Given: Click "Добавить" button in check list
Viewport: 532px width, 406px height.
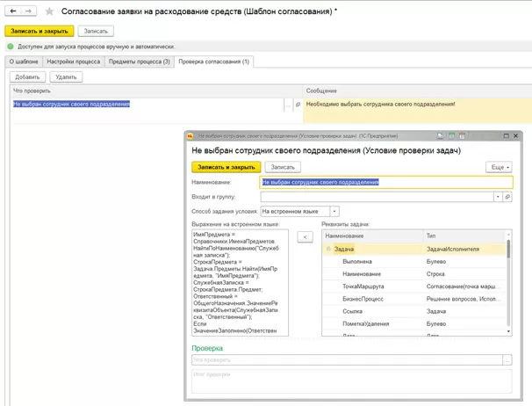Looking at the screenshot, I should pos(26,77).
